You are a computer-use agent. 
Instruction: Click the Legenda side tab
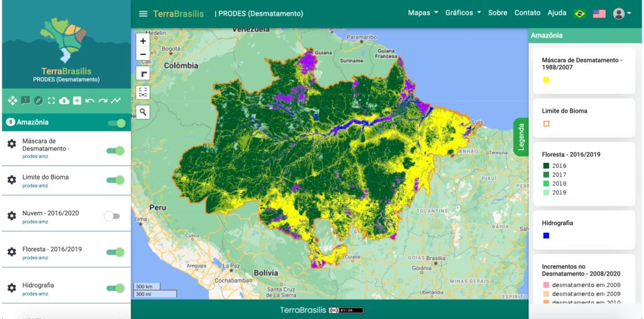[x=521, y=137]
